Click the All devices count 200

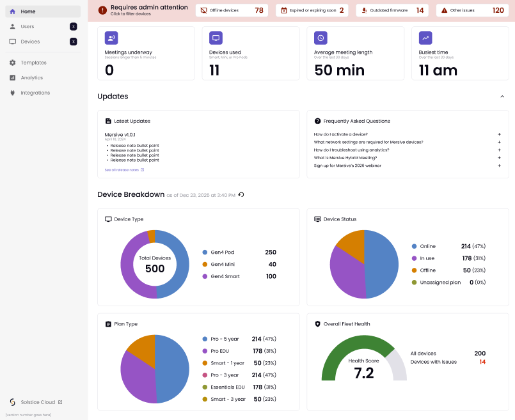click(x=480, y=354)
